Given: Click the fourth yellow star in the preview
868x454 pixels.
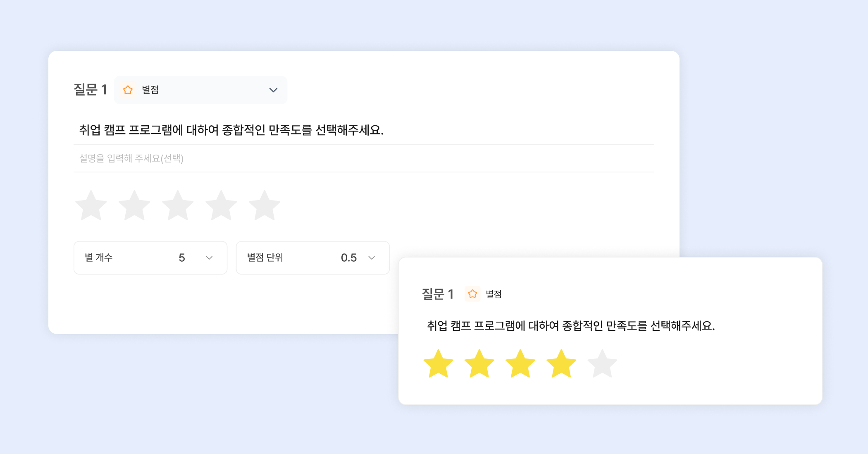Looking at the screenshot, I should pos(561,364).
